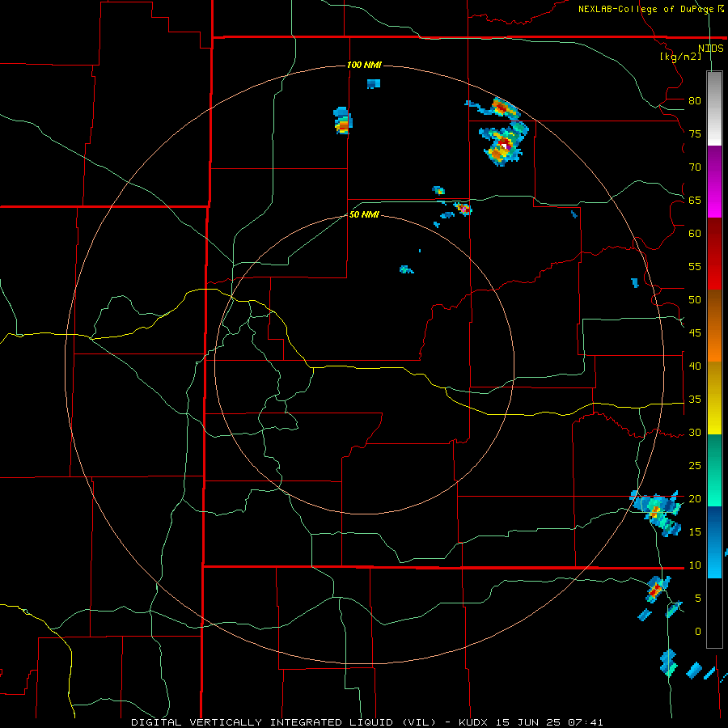Click the scale value 30
728x728 pixels.
click(x=695, y=433)
